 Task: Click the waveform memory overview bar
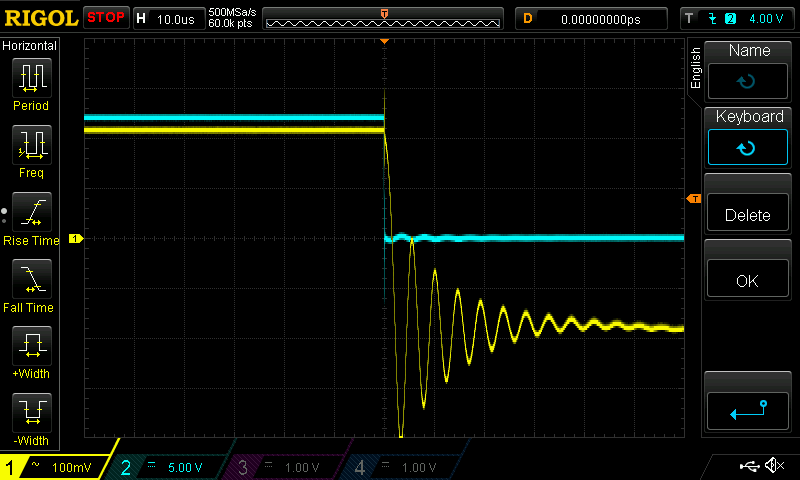[383, 19]
